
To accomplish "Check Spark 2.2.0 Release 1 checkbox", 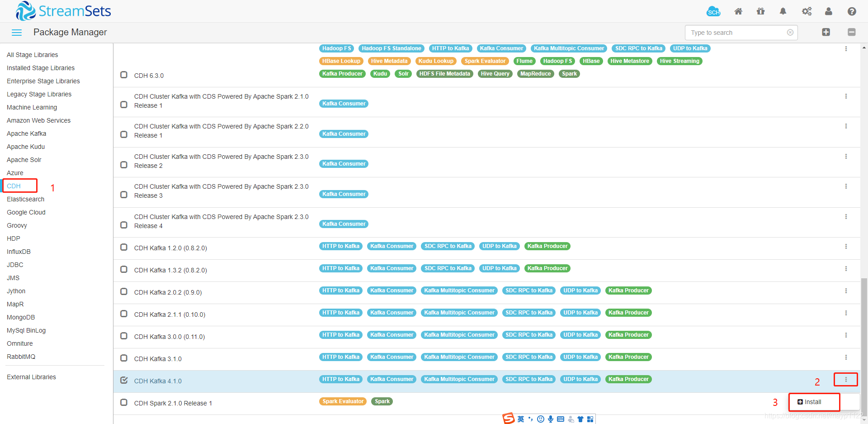I will 124,134.
